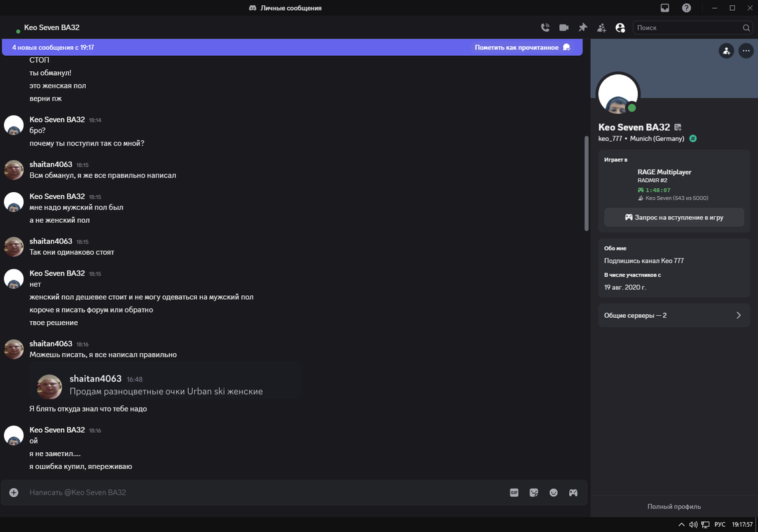Click Keo Seven BA32 avatar at 18:16 message

(13, 436)
